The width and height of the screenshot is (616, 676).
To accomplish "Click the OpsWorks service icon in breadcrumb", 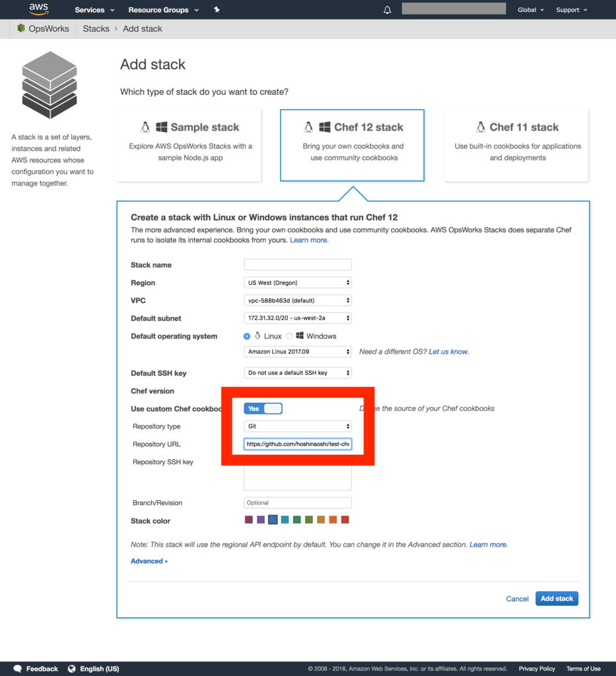I will point(20,28).
